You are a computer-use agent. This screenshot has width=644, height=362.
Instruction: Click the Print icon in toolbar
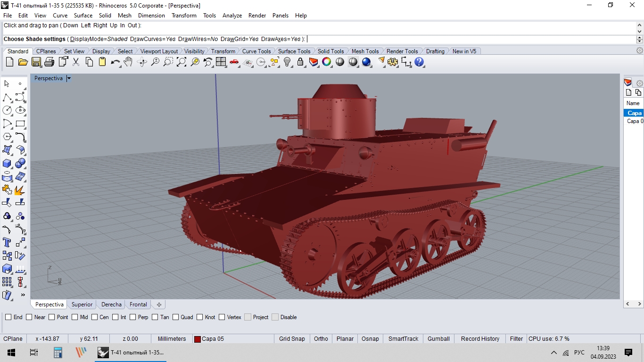point(50,62)
